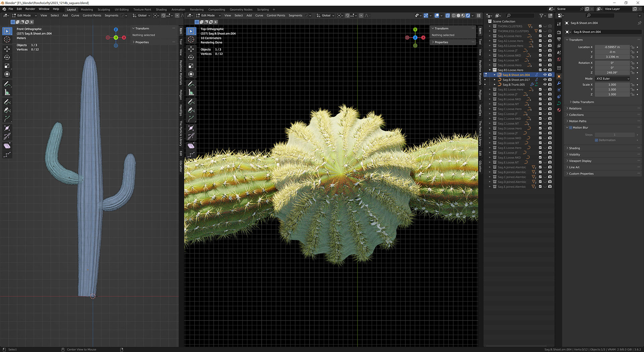
Task: Pause rendering with the viewport pause button
Action: click(479, 15)
